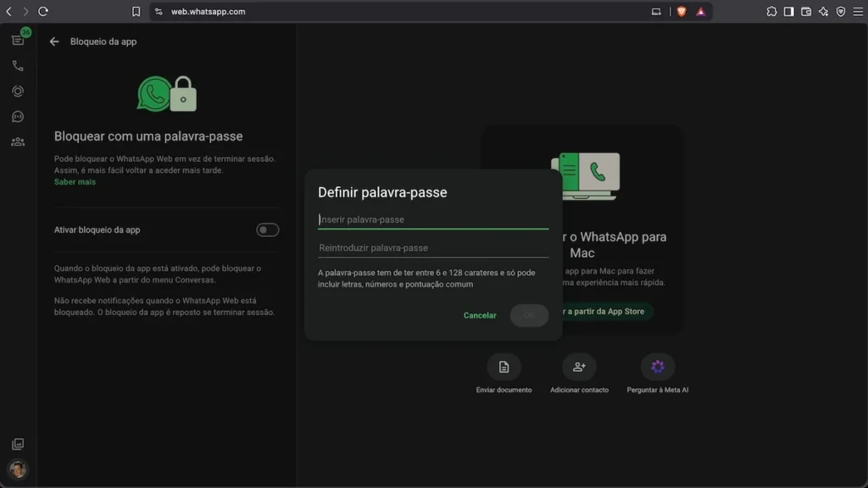The height and width of the screenshot is (488, 868).
Task: Reload the page in browser toolbar
Action: (x=43, y=11)
